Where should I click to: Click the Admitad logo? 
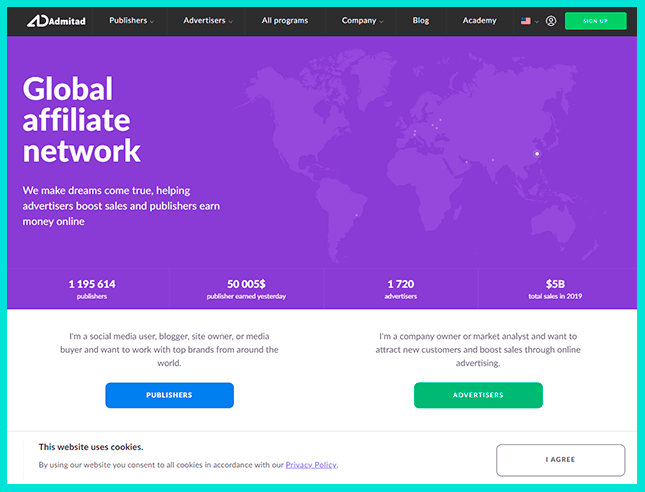(x=56, y=21)
